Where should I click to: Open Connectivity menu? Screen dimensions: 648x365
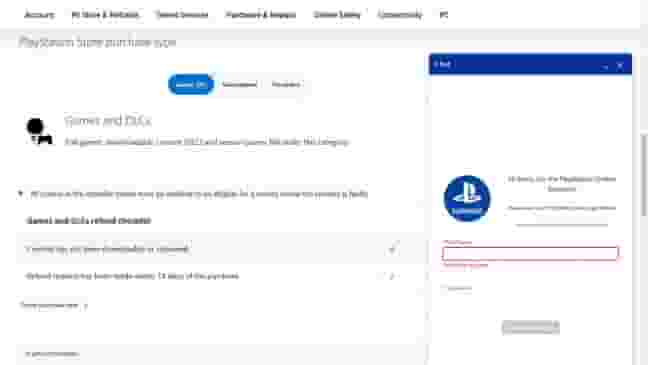(x=400, y=15)
